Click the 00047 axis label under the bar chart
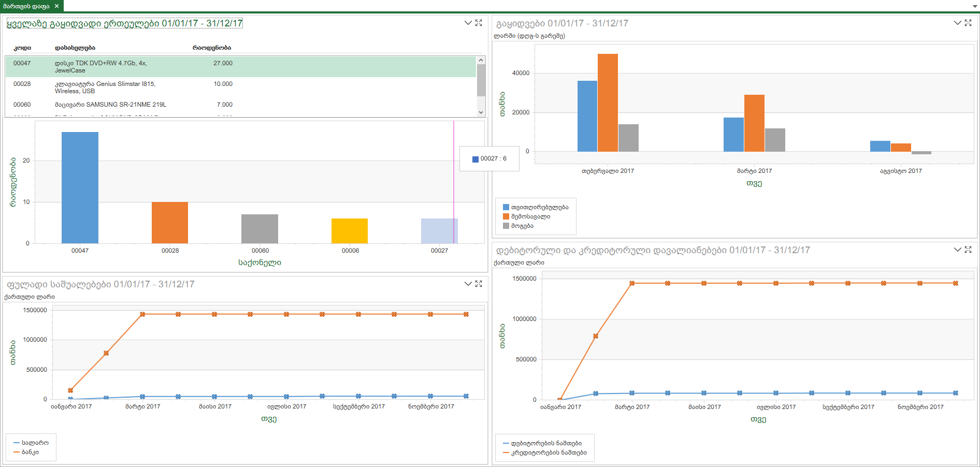The image size is (980, 467). pos(80,251)
